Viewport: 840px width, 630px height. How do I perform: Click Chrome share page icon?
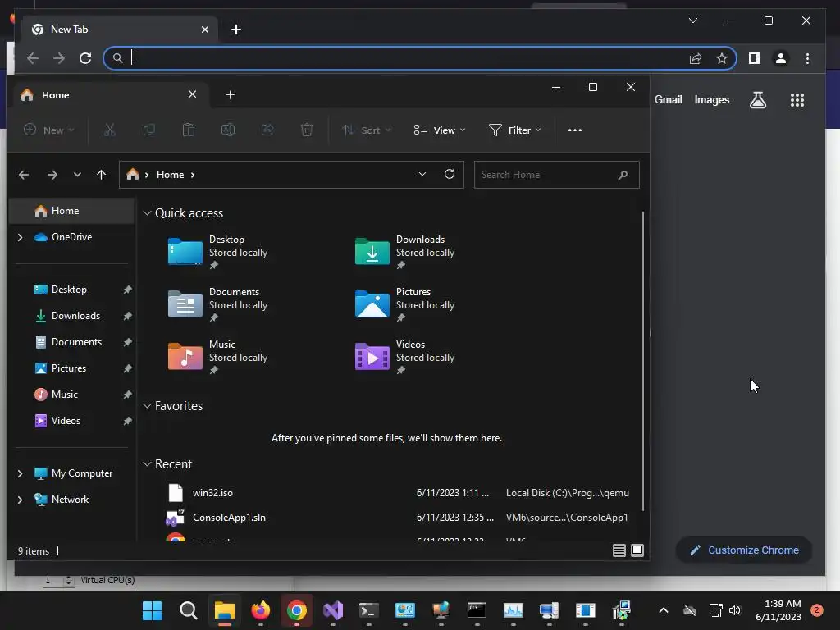(696, 58)
